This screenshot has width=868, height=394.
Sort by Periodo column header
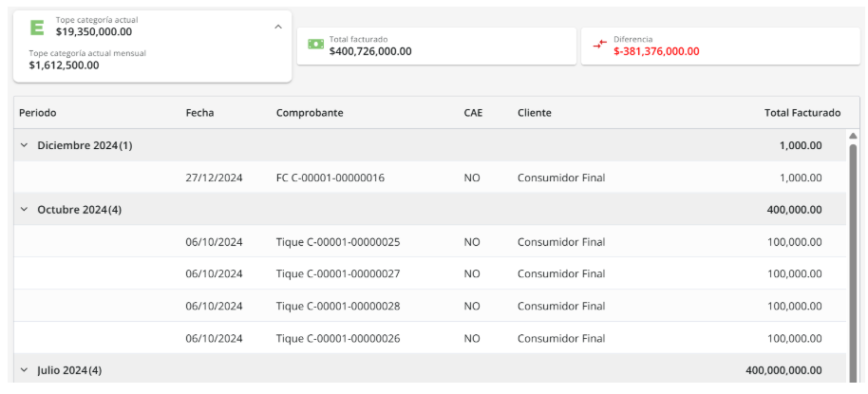[38, 112]
